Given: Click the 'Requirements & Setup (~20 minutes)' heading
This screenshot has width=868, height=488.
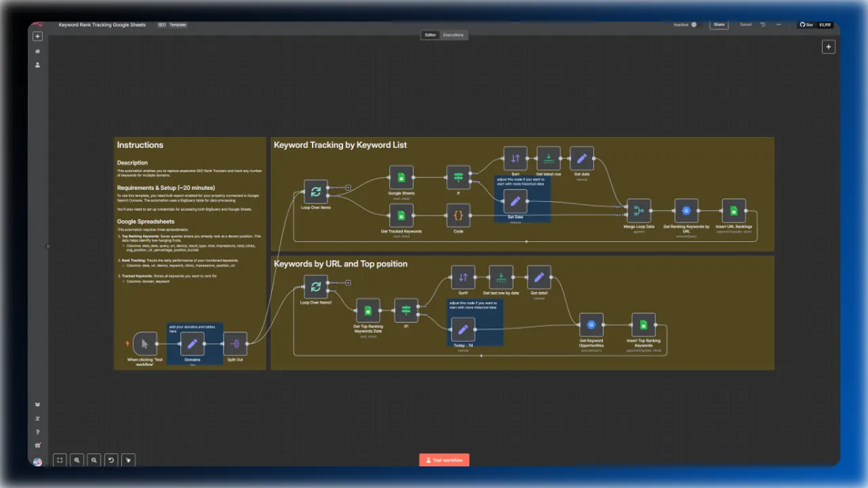Looking at the screenshot, I should (166, 188).
